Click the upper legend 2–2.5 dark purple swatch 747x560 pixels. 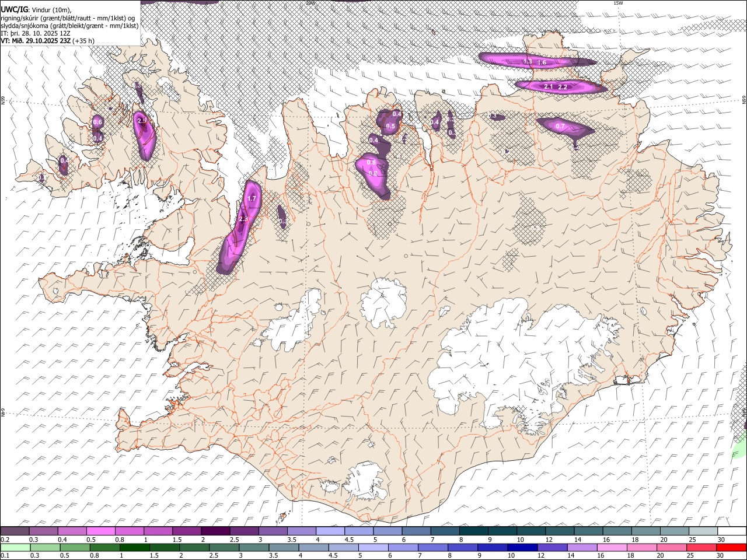pyautogui.click(x=215, y=531)
